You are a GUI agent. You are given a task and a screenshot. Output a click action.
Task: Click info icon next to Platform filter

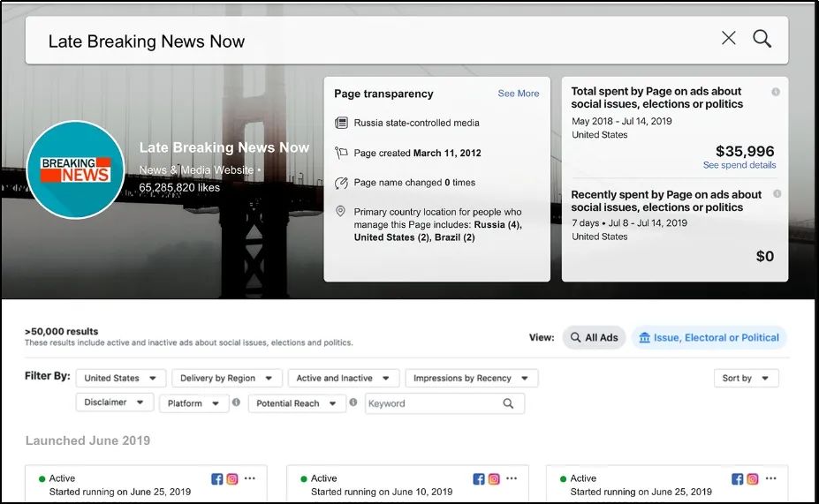click(x=236, y=402)
